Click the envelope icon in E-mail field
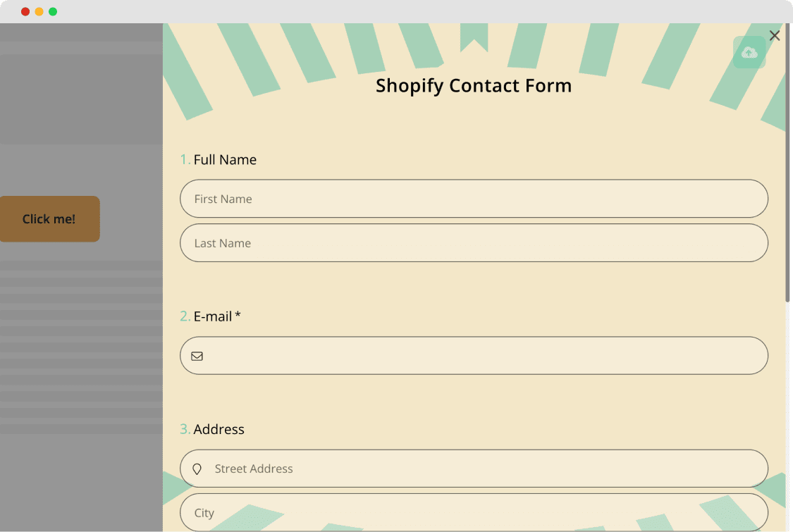This screenshot has height=532, width=793. pos(197,356)
